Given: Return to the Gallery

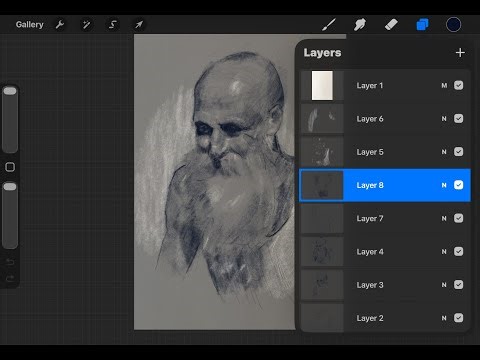Looking at the screenshot, I should tap(30, 24).
